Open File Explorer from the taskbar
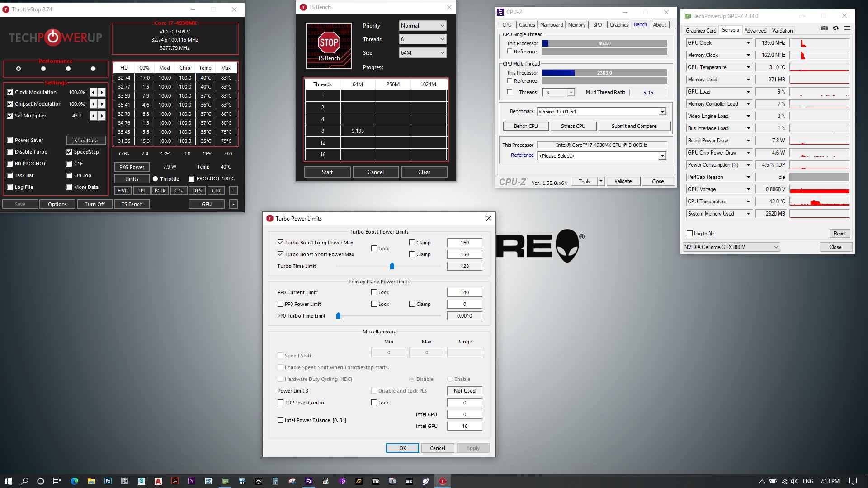The height and width of the screenshot is (488, 868). point(91,481)
